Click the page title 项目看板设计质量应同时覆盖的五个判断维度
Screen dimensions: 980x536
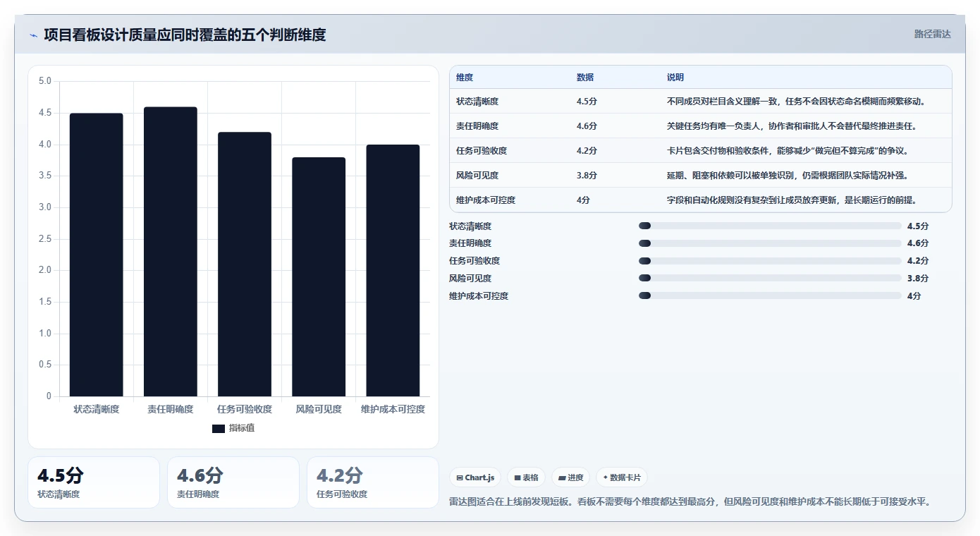pyautogui.click(x=185, y=35)
